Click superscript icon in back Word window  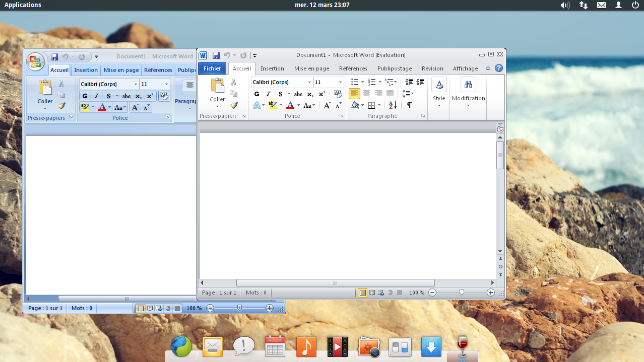click(x=150, y=96)
